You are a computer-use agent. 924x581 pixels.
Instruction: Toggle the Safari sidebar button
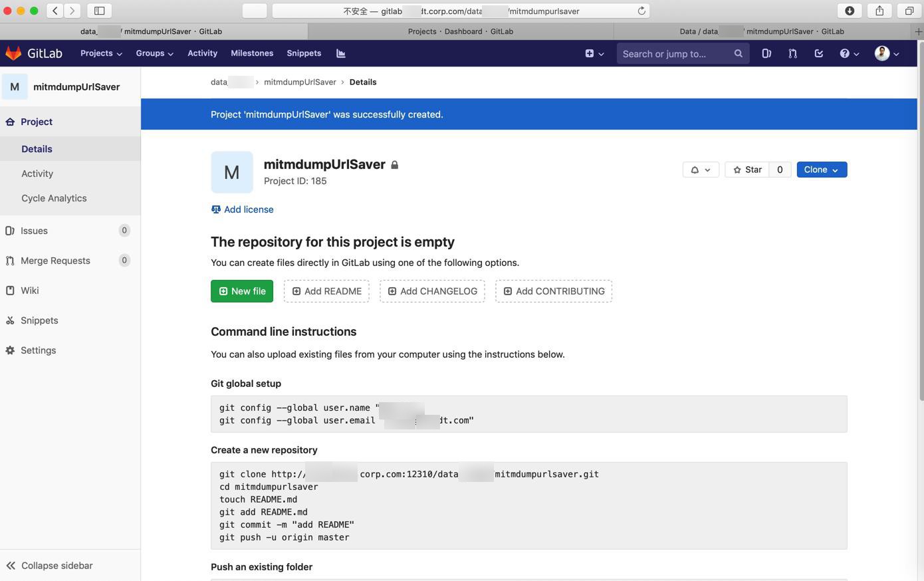pyautogui.click(x=99, y=11)
